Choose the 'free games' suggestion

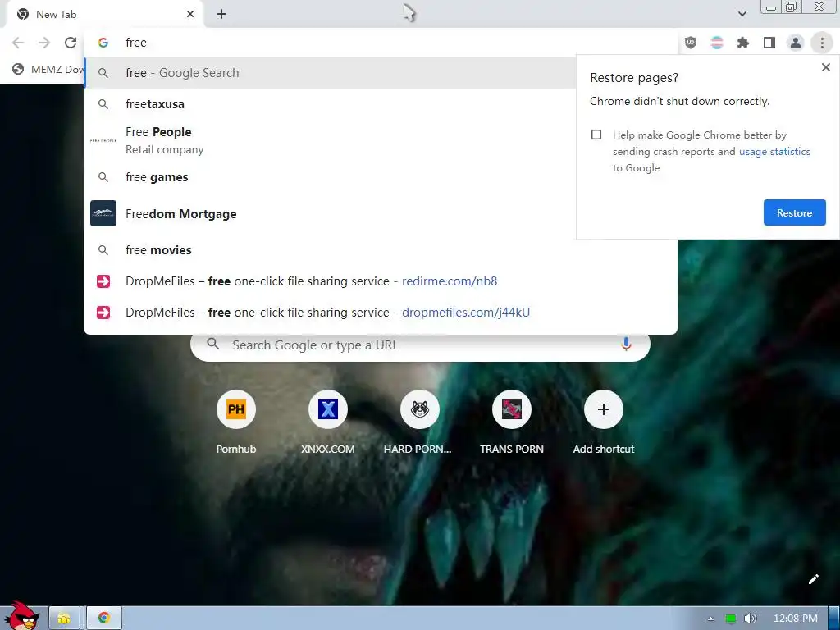330,177
